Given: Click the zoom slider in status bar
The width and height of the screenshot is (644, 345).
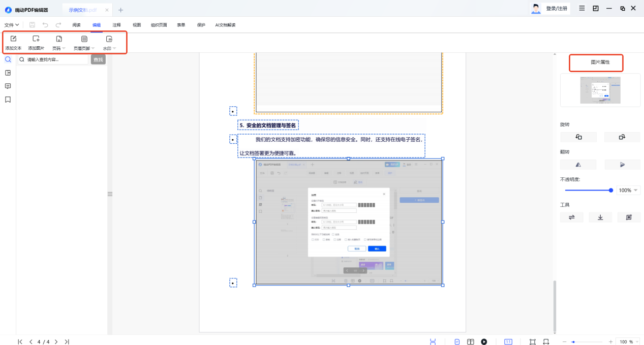Looking at the screenshot, I should point(588,342).
